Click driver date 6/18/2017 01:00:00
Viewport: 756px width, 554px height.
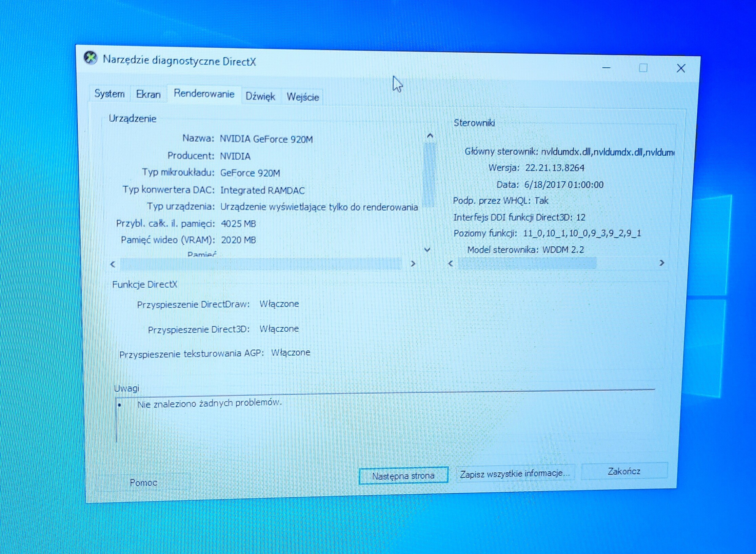click(563, 185)
